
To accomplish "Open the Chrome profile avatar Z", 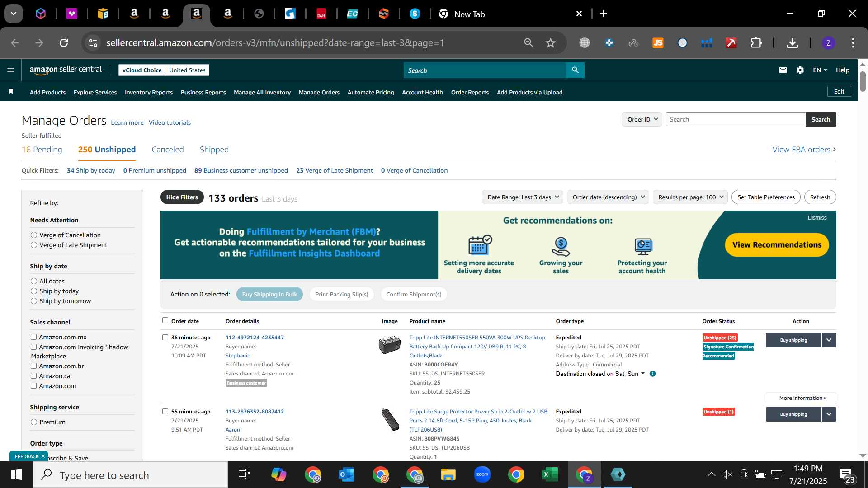I will pyautogui.click(x=828, y=43).
